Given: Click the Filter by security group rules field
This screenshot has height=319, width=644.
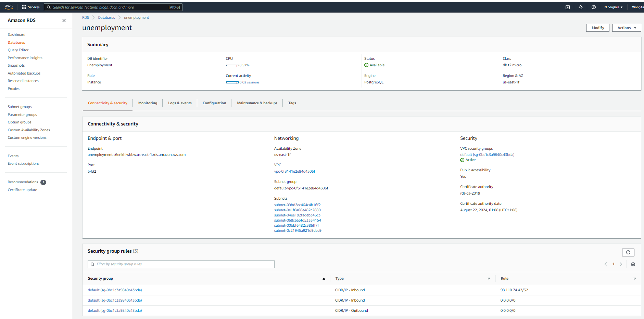Looking at the screenshot, I should coord(181,264).
